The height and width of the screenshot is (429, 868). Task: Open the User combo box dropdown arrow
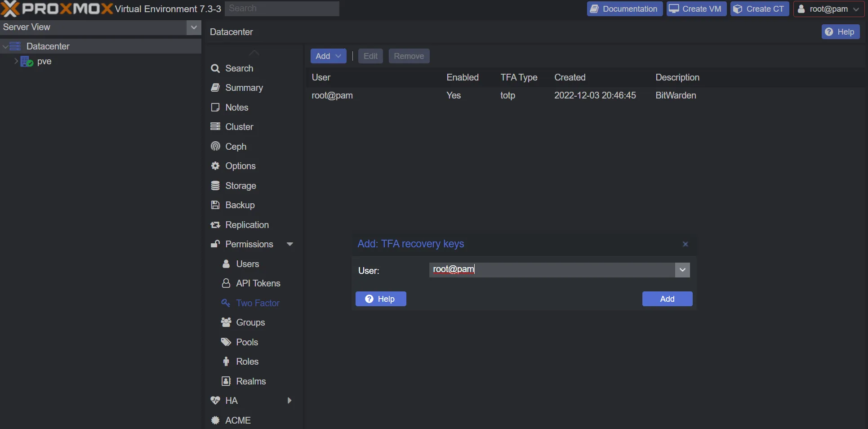(682, 270)
